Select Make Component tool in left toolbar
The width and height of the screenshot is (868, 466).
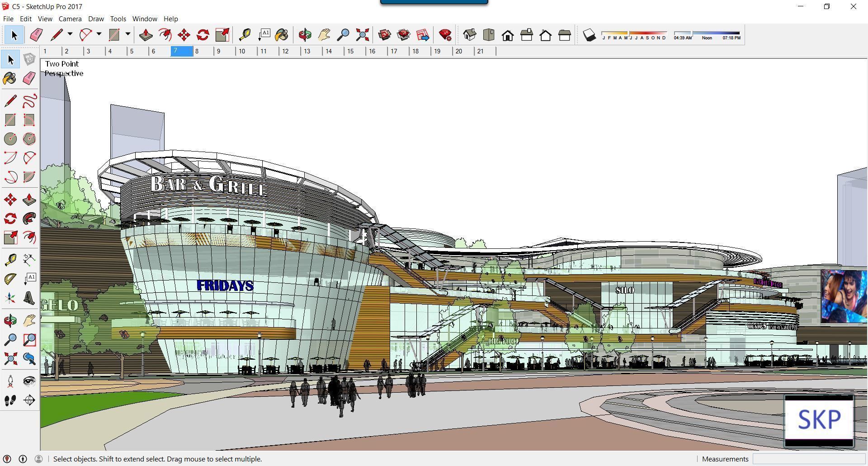29,59
